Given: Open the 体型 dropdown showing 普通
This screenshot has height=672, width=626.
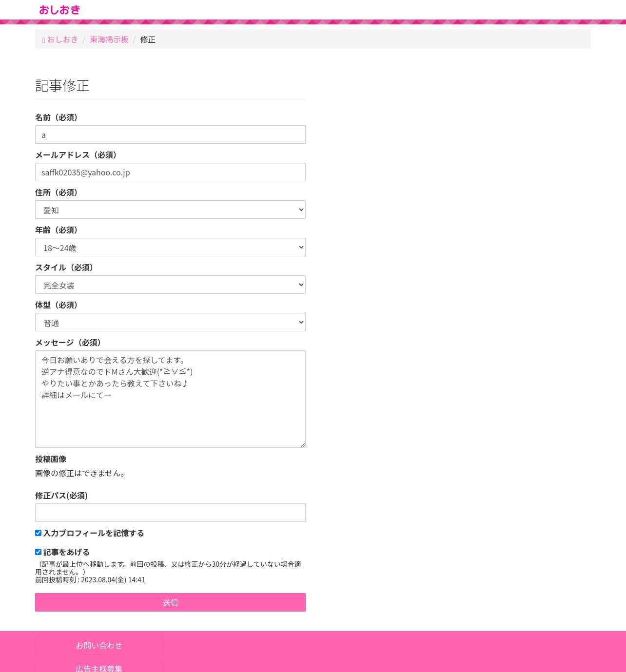Looking at the screenshot, I should 170,322.
